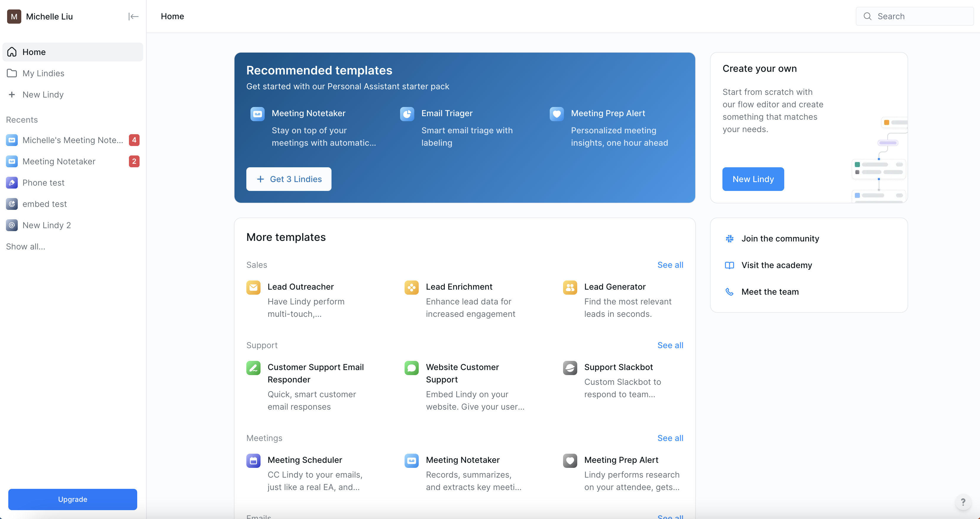Open My Lindies in the sidebar
The width and height of the screenshot is (980, 519).
click(43, 73)
